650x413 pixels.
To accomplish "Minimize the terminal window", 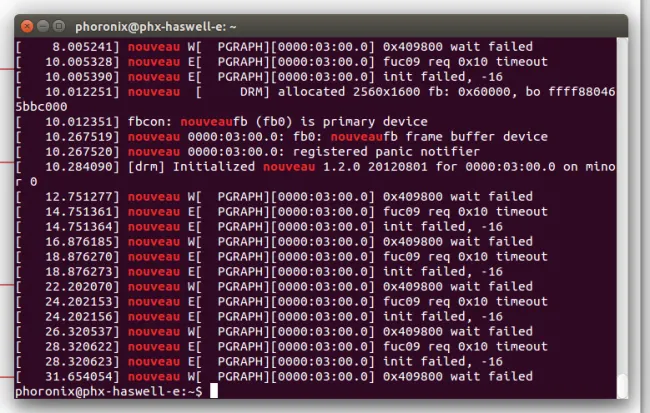I will point(43,27).
